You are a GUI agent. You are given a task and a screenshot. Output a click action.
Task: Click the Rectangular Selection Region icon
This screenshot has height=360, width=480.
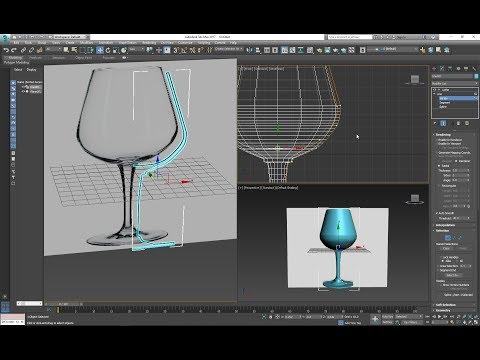pyautogui.click(x=82, y=50)
